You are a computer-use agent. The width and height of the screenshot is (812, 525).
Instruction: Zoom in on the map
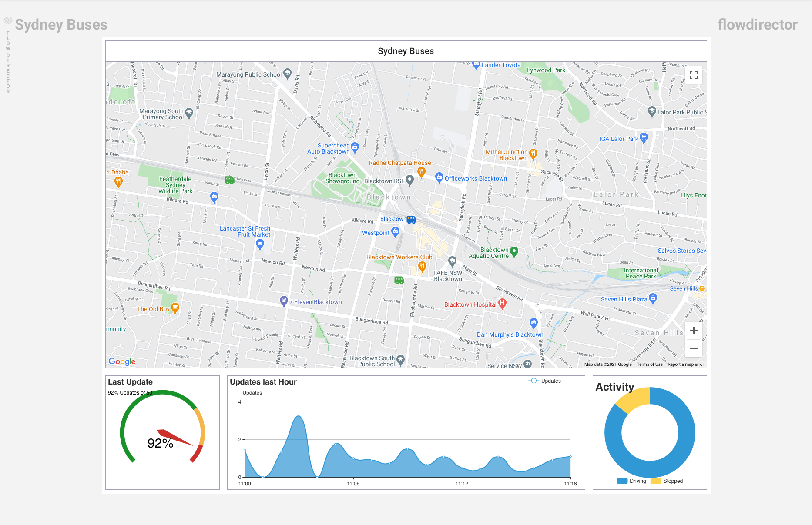693,331
